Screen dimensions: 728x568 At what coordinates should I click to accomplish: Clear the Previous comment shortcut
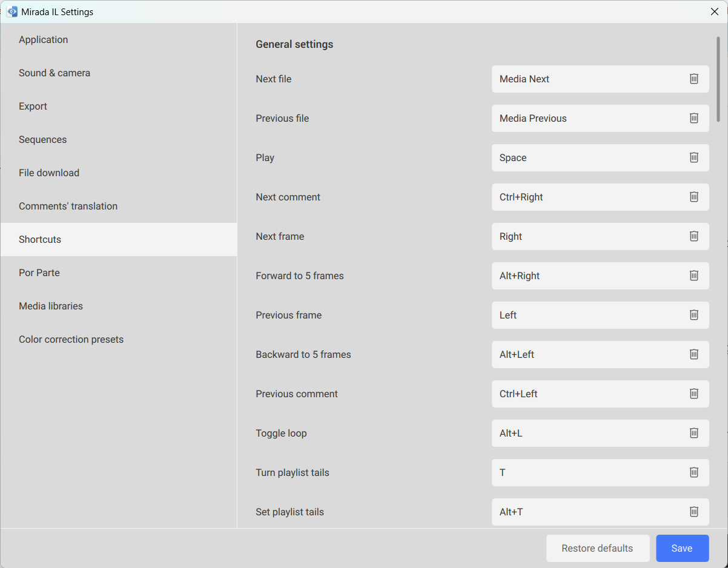coord(694,394)
